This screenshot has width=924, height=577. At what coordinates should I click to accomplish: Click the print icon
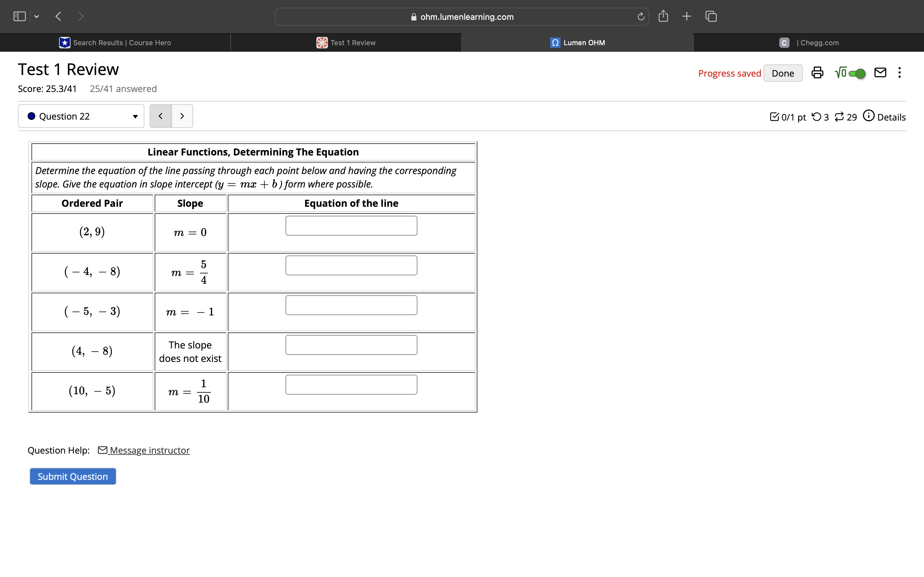tap(817, 72)
